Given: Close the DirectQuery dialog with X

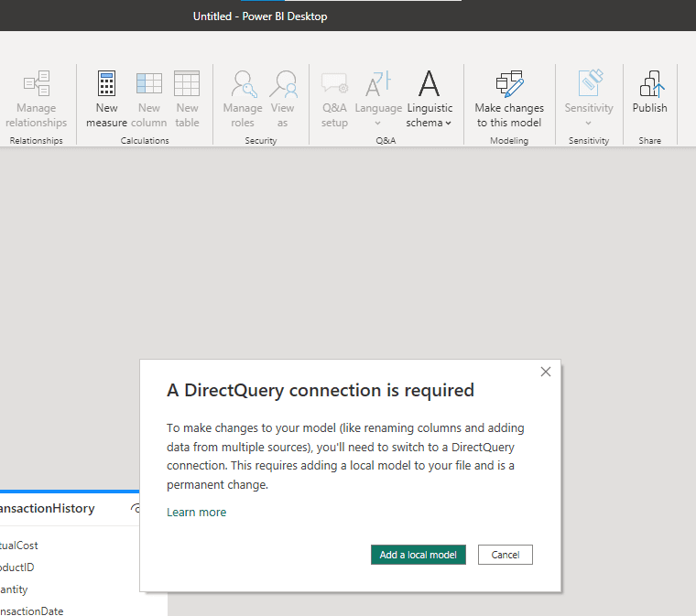Looking at the screenshot, I should pyautogui.click(x=546, y=372).
